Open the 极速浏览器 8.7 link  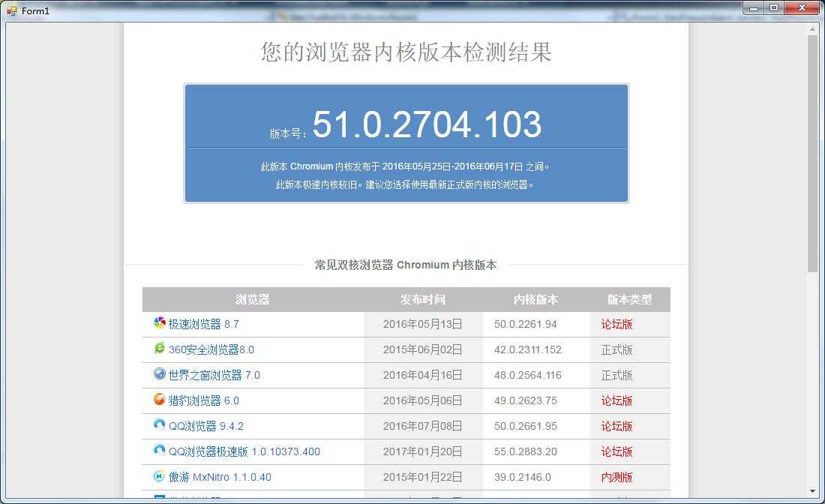click(x=203, y=324)
